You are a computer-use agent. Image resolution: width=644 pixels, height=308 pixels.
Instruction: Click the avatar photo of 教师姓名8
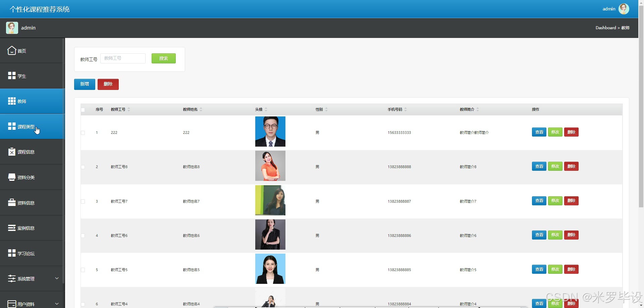pyautogui.click(x=270, y=166)
